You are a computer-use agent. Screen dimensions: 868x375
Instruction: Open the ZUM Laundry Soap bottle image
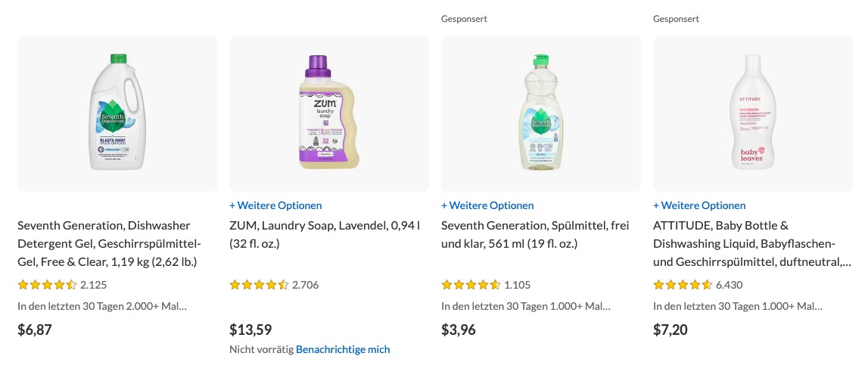click(328, 114)
